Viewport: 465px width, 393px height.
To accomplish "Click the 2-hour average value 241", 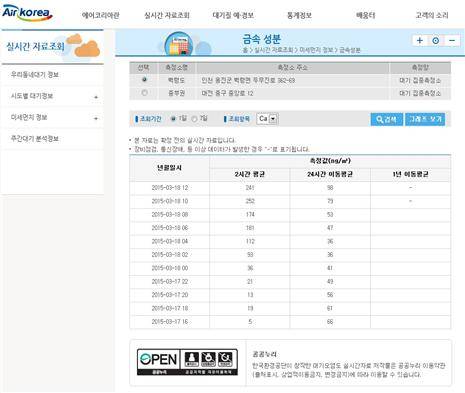I will [x=250, y=188].
